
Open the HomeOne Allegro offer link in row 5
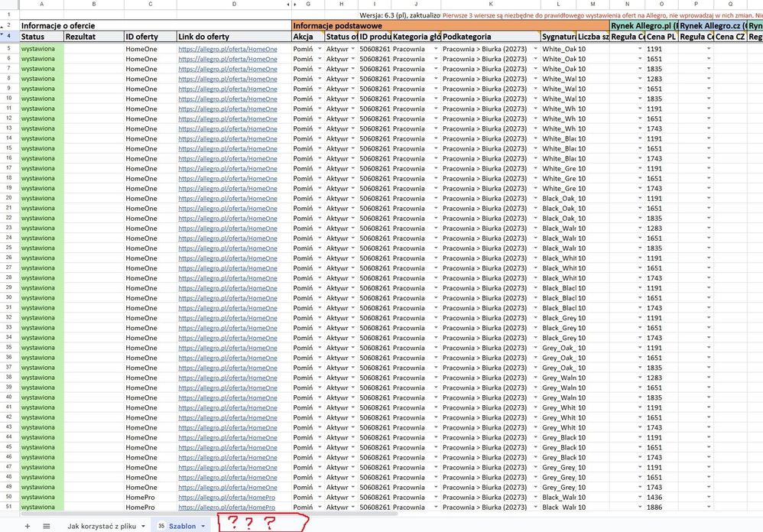[x=228, y=49]
